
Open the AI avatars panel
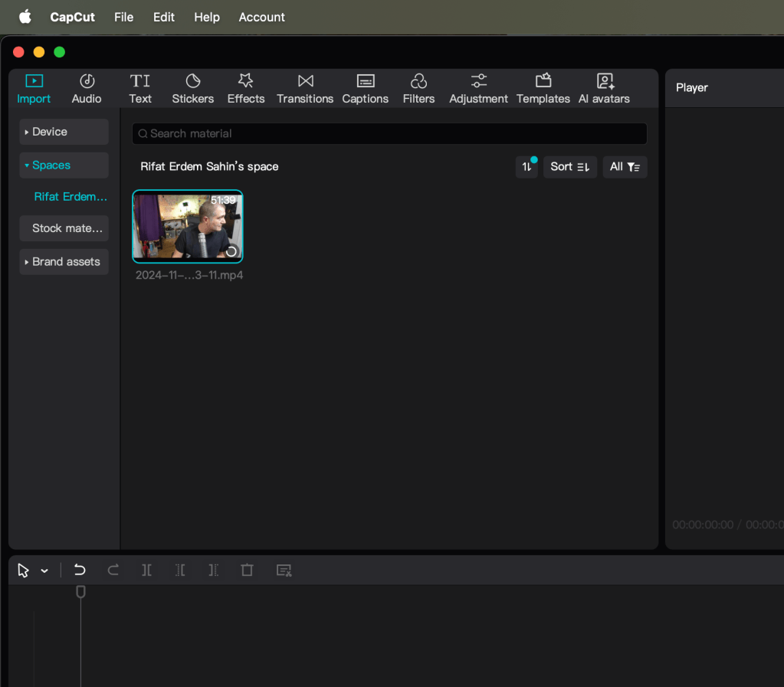tap(604, 88)
